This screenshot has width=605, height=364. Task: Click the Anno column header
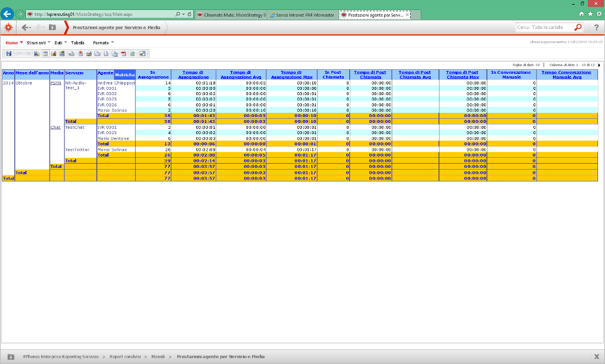click(x=8, y=75)
